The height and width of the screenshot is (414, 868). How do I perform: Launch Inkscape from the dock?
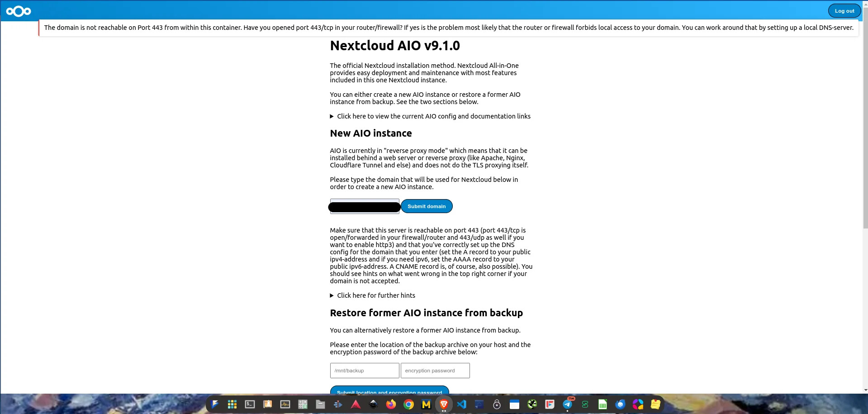coord(373,404)
